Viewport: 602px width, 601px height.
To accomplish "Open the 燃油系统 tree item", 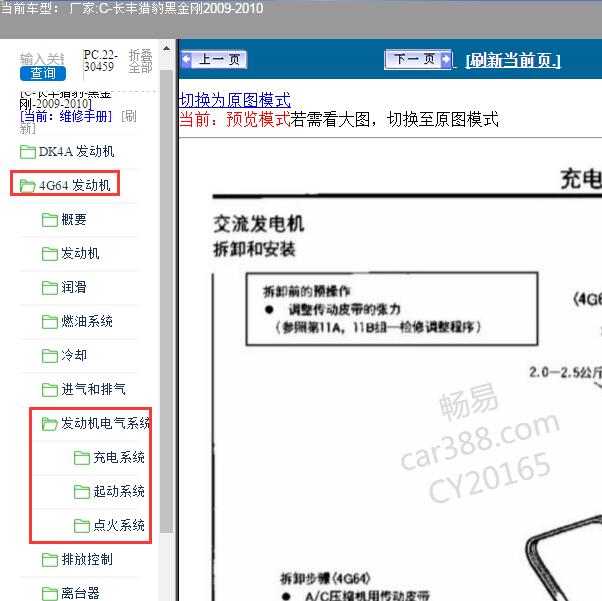I will 87,321.
